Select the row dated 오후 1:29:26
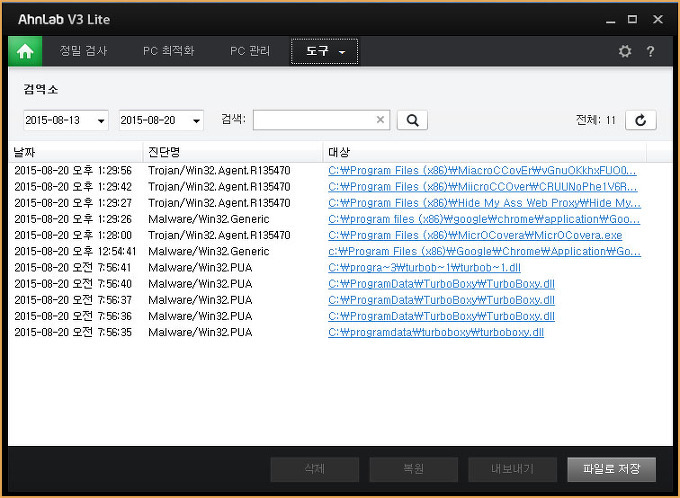This screenshot has height=498, width=680. [x=340, y=219]
